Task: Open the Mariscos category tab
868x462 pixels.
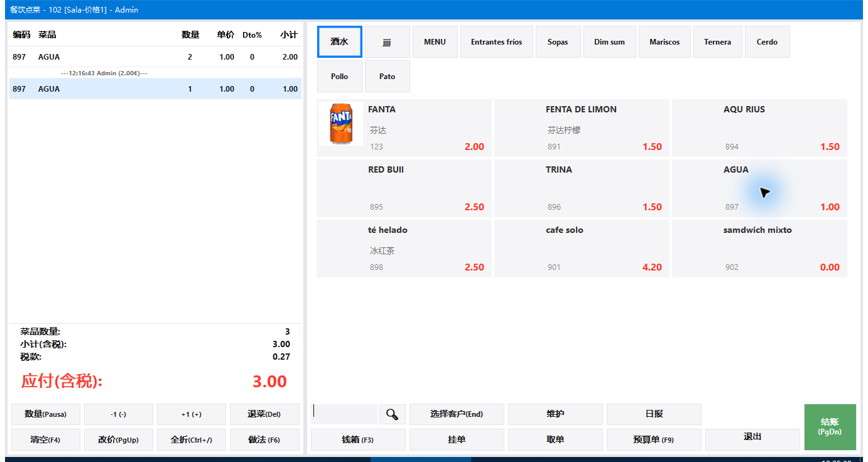Action: tap(665, 42)
